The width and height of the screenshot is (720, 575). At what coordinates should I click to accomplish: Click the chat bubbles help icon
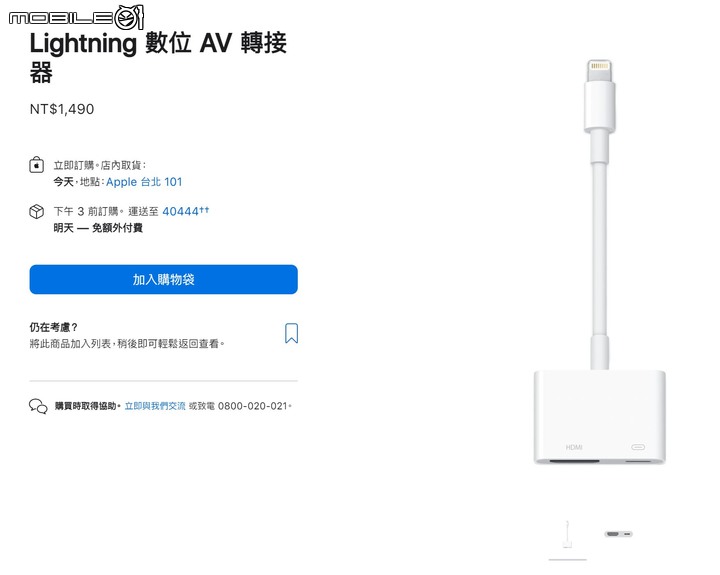(x=38, y=406)
